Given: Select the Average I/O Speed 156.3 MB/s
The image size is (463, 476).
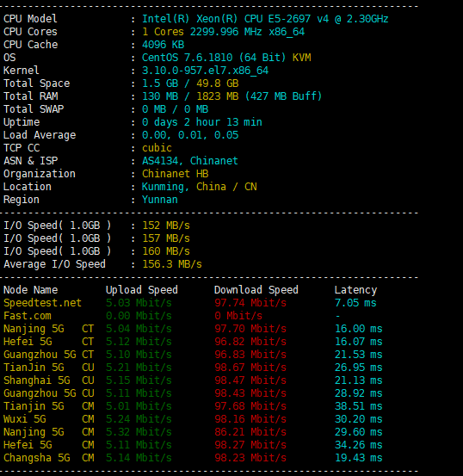Looking at the screenshot, I should [x=172, y=264].
